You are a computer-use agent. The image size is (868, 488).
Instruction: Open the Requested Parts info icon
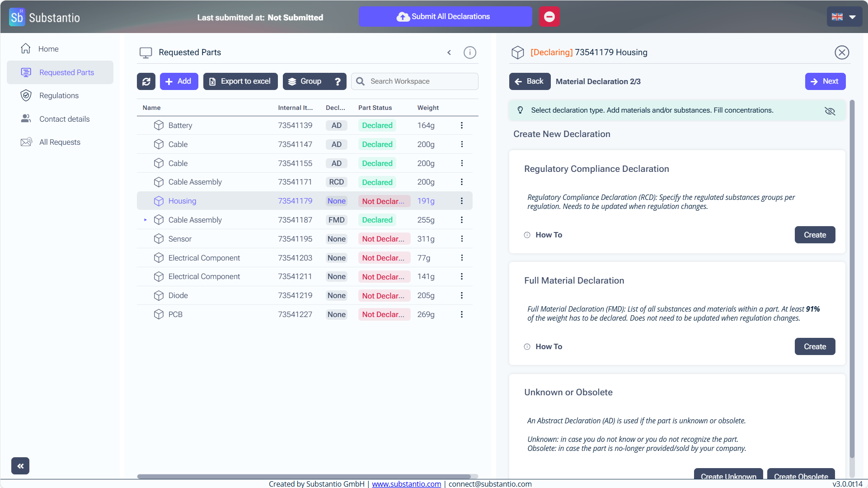(469, 52)
